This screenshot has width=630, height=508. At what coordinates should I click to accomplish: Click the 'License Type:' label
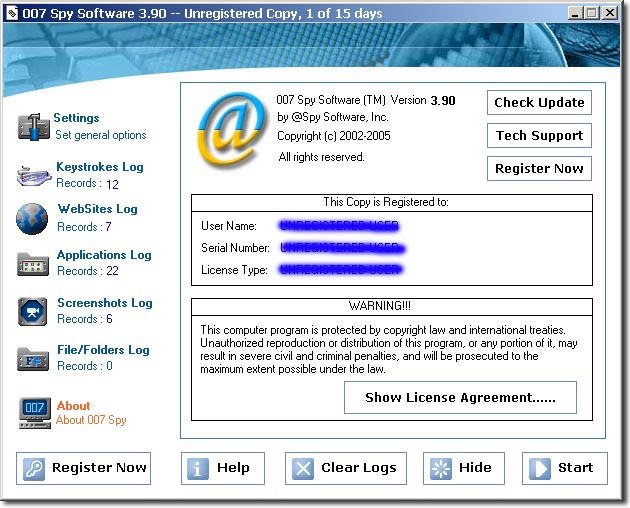(234, 270)
